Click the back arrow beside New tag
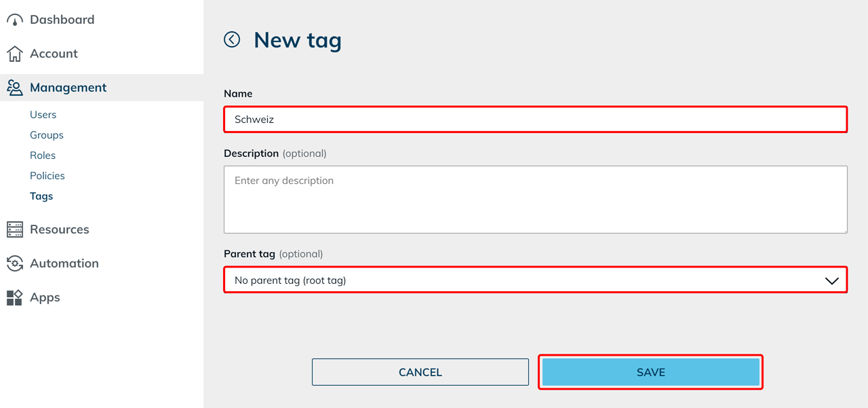Viewport: 868px width, 408px height. 232,39
